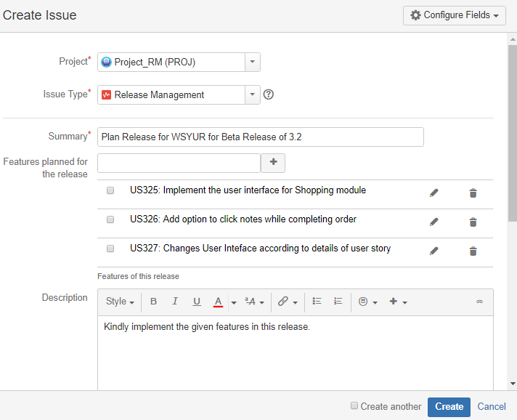This screenshot has height=420, width=517.
Task: Insert a bullet list
Action: (x=317, y=302)
